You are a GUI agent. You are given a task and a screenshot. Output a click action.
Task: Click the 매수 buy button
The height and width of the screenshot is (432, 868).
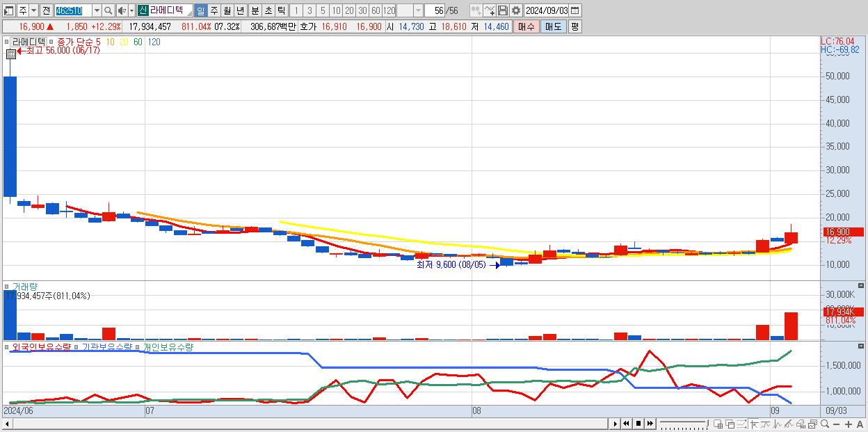[526, 26]
